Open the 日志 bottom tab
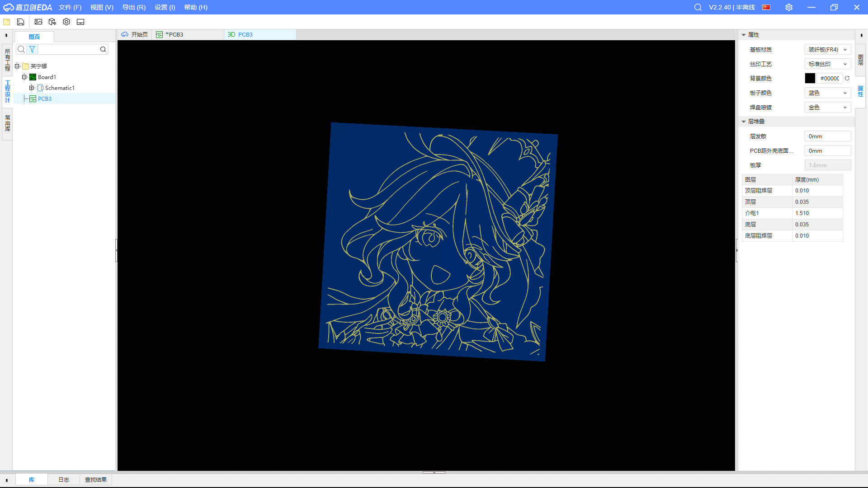 click(x=64, y=479)
